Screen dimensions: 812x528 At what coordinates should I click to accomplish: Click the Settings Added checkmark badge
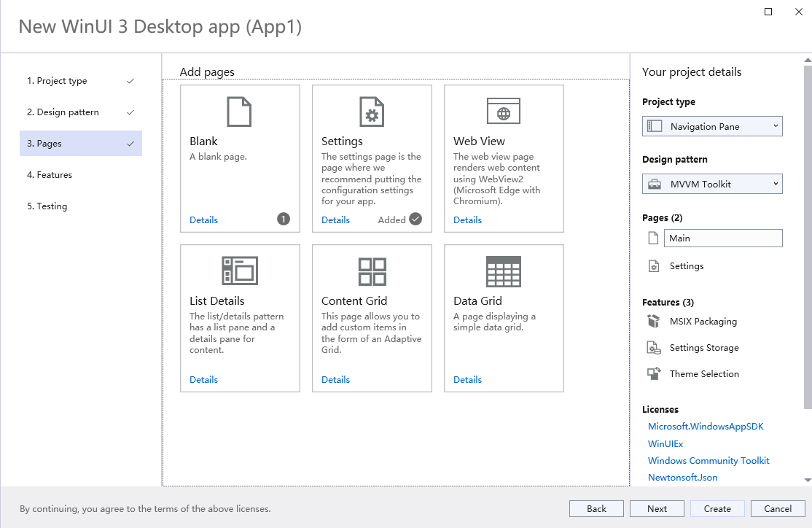pyautogui.click(x=415, y=220)
